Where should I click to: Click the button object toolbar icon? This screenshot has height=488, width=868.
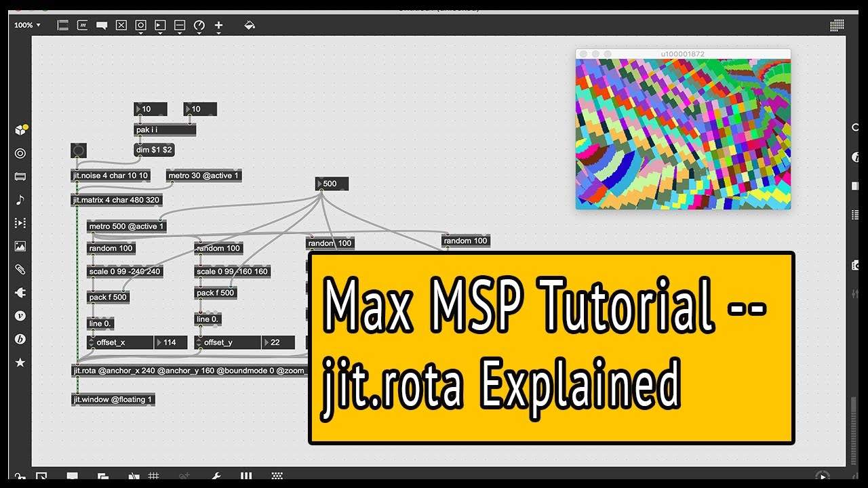click(140, 25)
